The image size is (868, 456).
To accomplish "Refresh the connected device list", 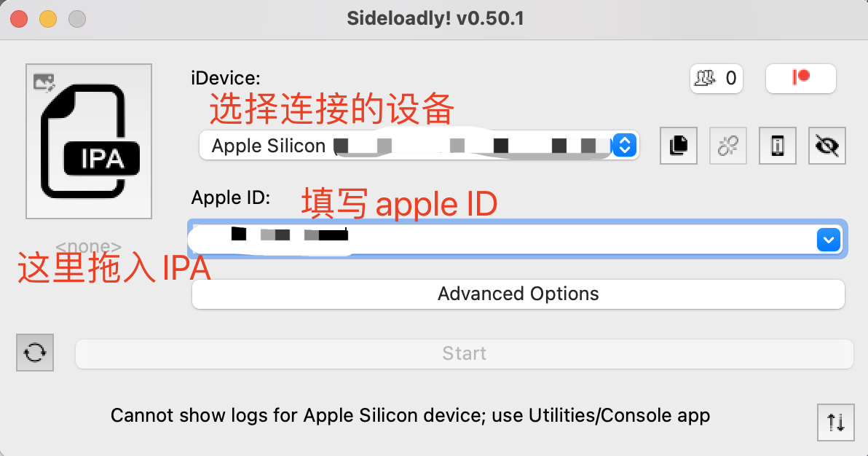I will tap(34, 353).
